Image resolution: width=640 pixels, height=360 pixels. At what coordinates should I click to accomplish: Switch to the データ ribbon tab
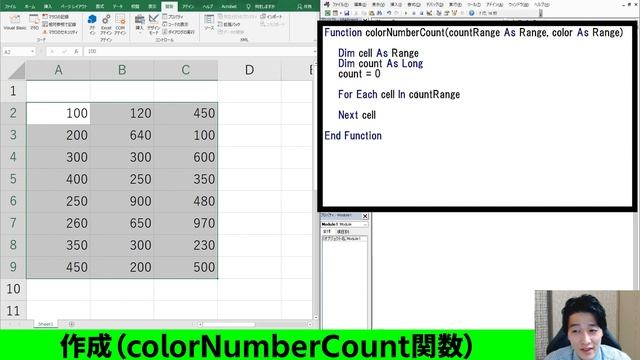click(x=118, y=7)
